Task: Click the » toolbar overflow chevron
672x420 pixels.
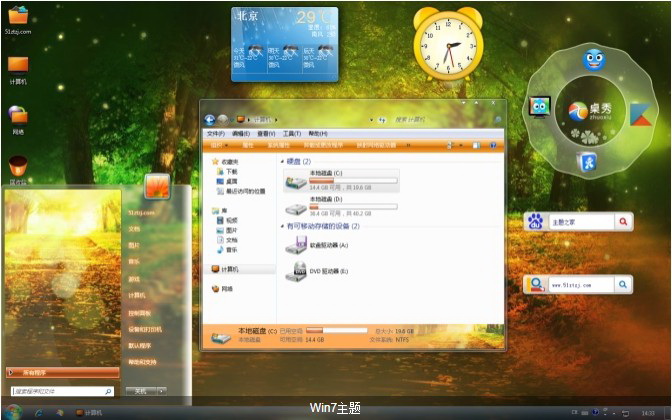Action: point(408,145)
